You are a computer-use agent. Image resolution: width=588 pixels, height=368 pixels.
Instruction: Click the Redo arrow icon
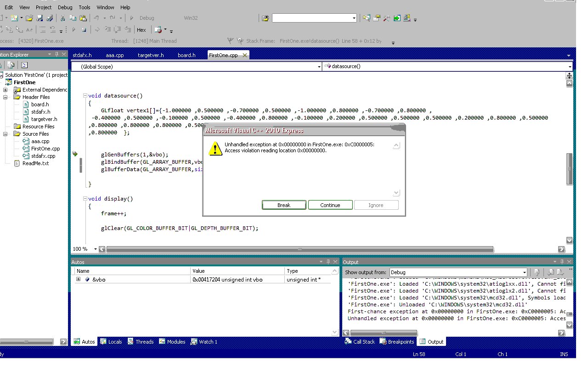(113, 18)
